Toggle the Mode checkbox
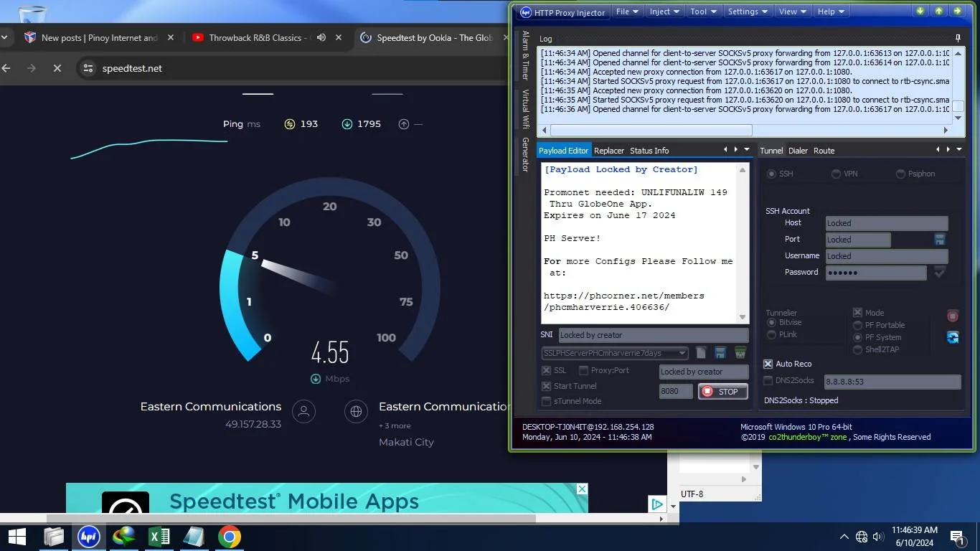Screen dimensions: 980x551 coord(857,313)
